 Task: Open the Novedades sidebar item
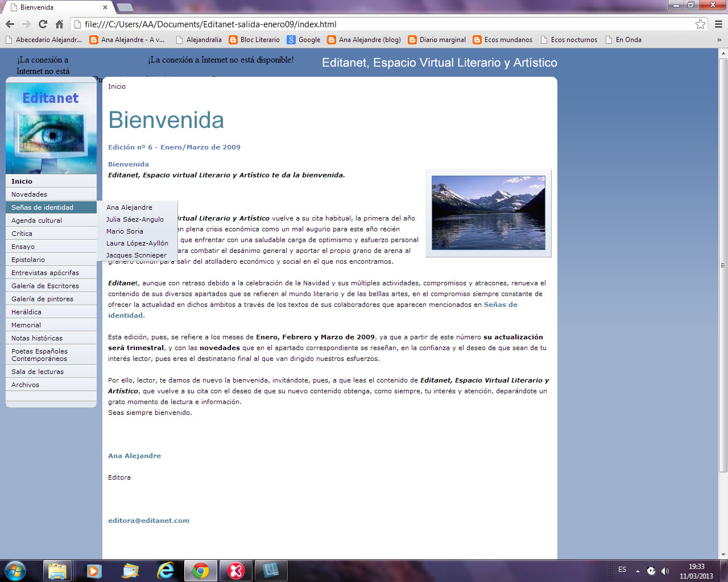coord(30,194)
